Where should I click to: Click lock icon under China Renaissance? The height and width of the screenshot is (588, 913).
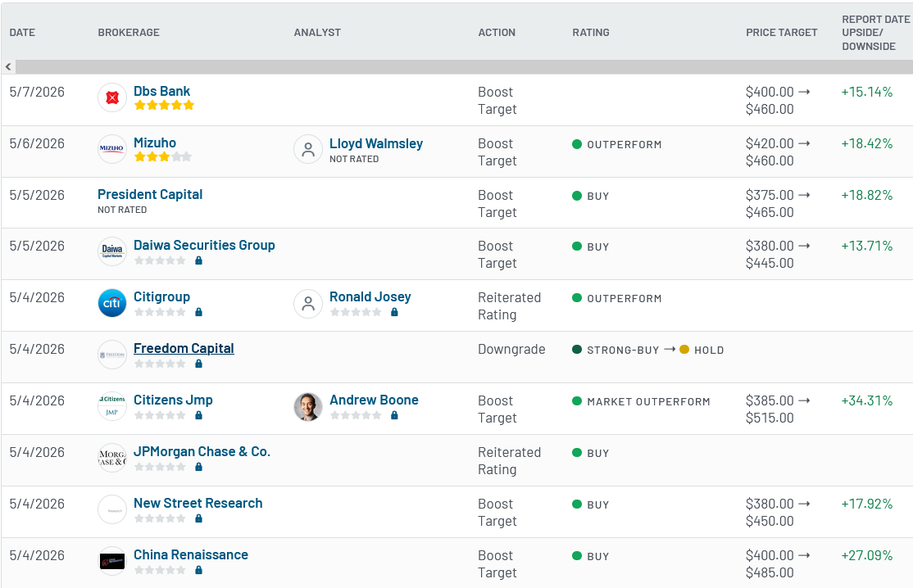198,570
